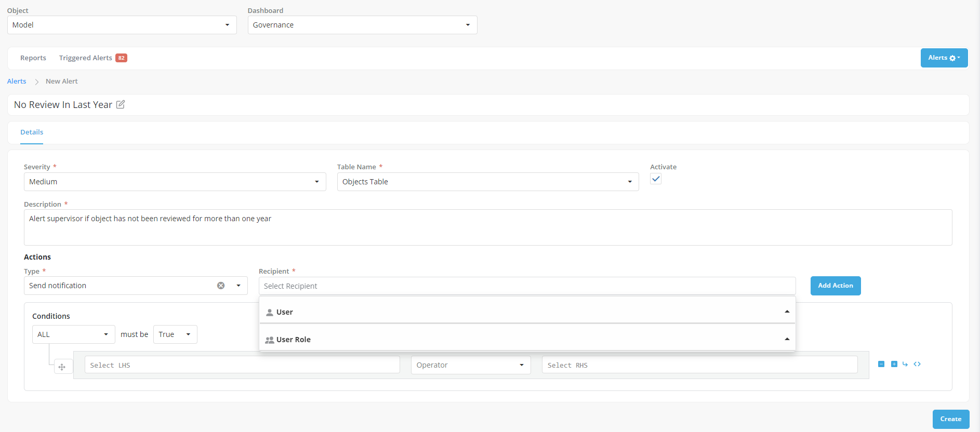This screenshot has height=432, width=980.
Task: Click the Create button
Action: (950, 419)
